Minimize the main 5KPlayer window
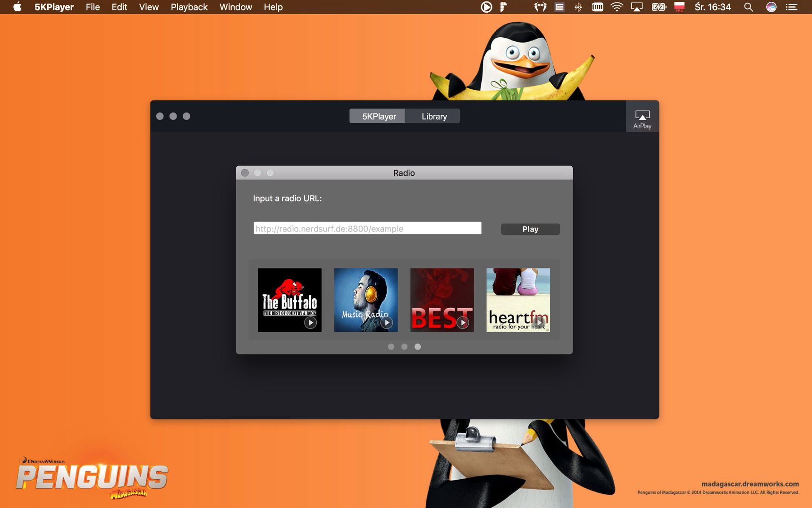812x508 pixels. 173,116
